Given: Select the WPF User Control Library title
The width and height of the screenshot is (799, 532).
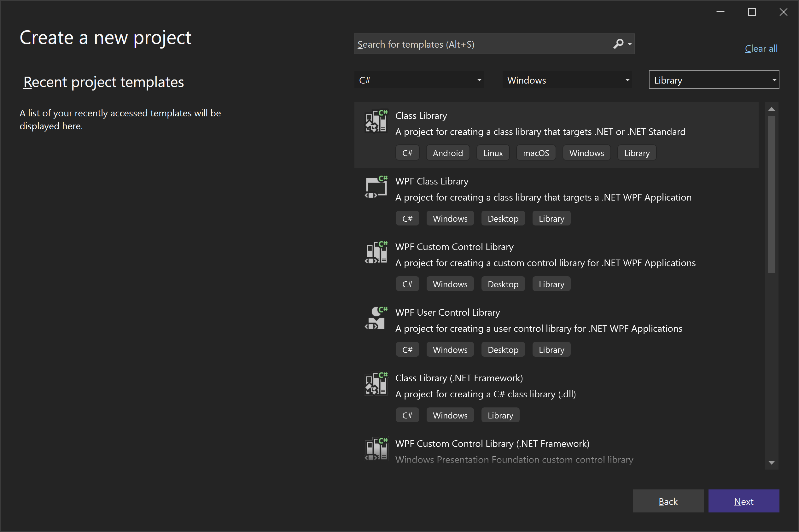Looking at the screenshot, I should pyautogui.click(x=448, y=313).
